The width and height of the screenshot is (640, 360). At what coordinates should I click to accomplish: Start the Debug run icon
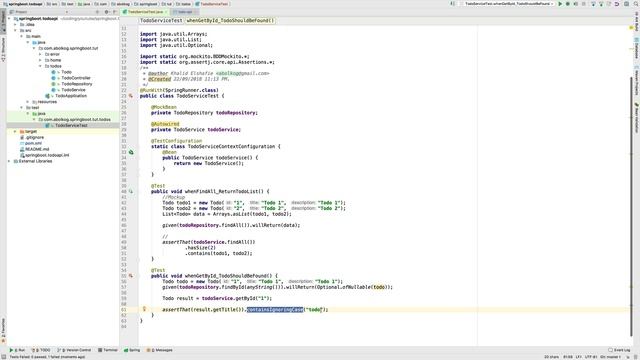tap(568, 4)
